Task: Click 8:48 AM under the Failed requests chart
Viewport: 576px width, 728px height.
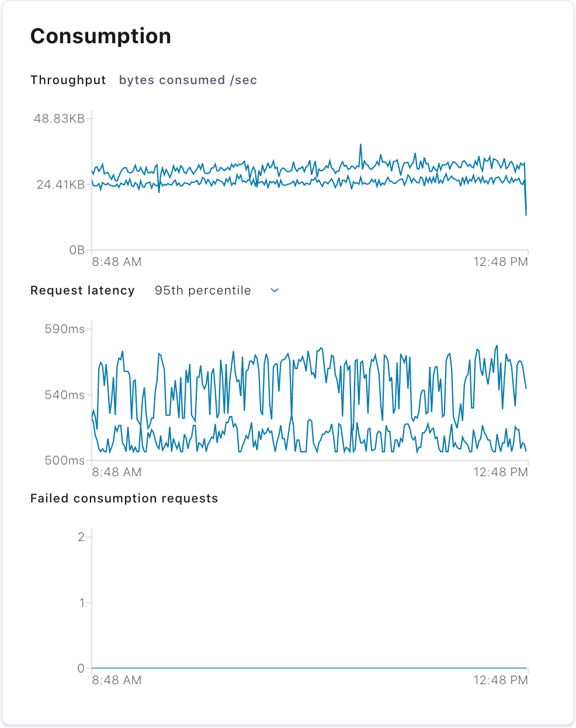Action: [x=116, y=680]
